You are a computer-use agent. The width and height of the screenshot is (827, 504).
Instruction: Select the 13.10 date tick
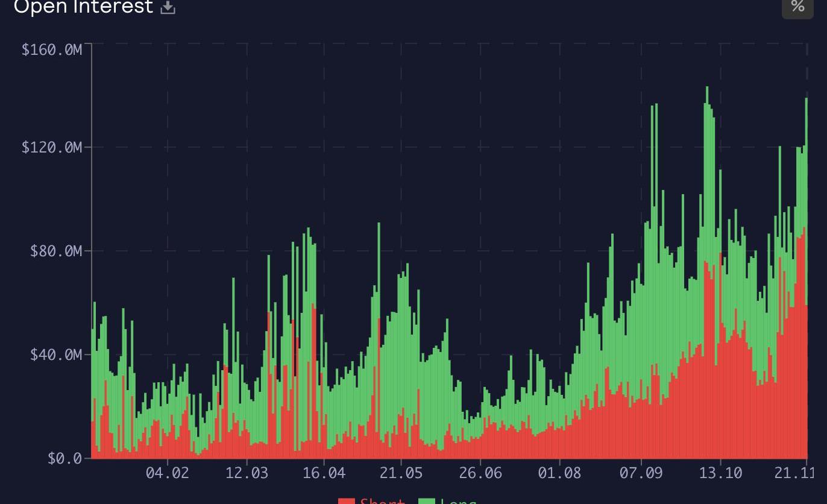(720, 473)
